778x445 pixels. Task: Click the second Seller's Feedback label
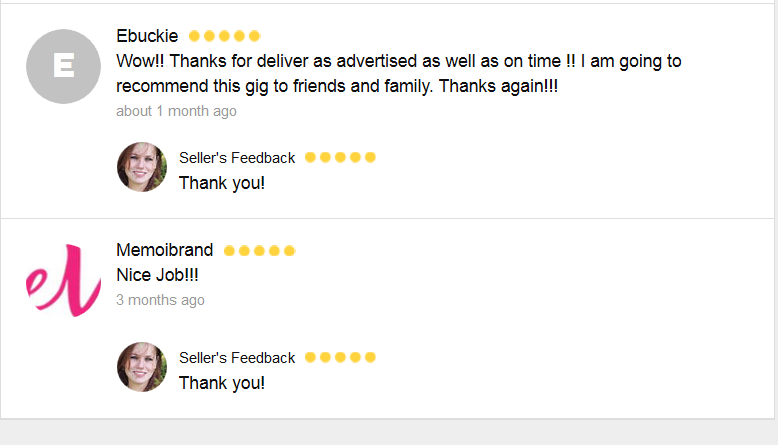point(237,357)
